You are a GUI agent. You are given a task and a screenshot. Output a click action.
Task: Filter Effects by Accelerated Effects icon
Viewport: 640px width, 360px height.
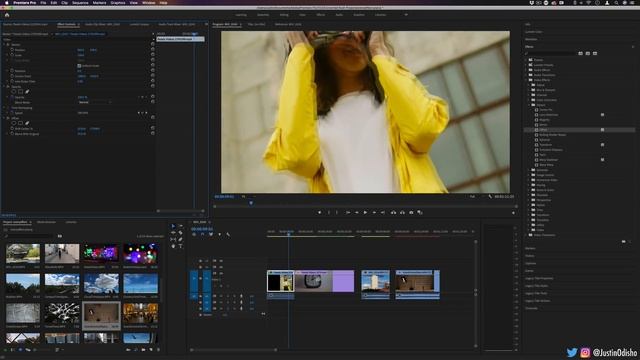coord(580,53)
